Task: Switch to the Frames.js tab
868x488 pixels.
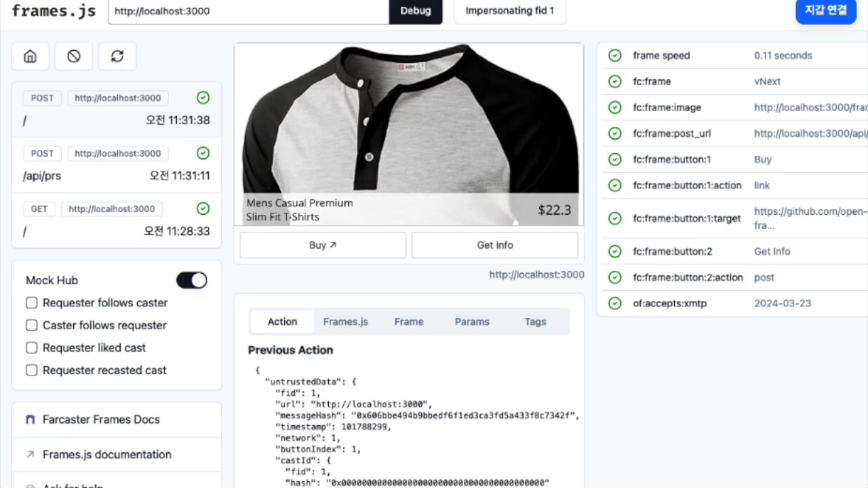Action: (x=346, y=322)
